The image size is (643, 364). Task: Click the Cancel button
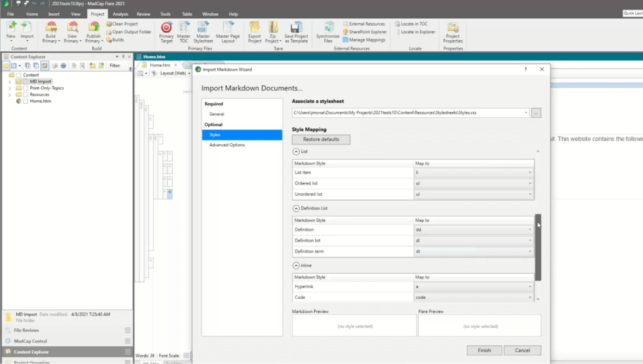[522, 350]
